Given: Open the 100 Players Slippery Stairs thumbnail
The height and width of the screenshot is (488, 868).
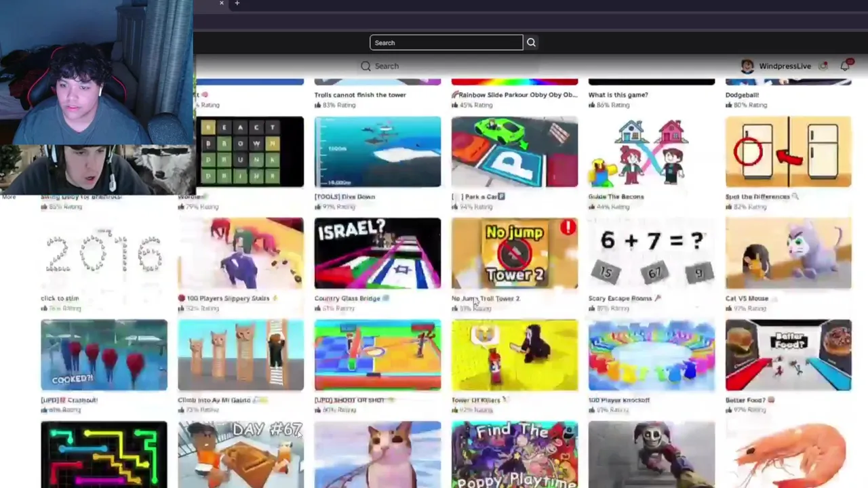Looking at the screenshot, I should 241,253.
